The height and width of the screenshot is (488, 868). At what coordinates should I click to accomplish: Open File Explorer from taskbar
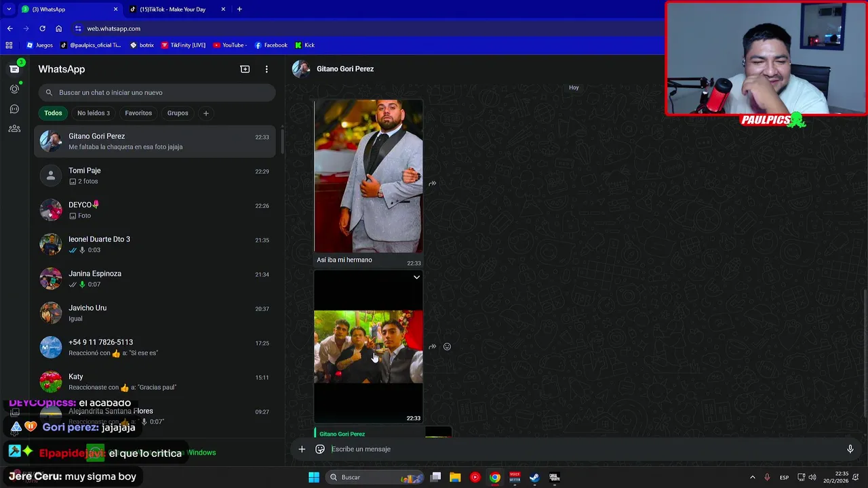[x=455, y=477]
